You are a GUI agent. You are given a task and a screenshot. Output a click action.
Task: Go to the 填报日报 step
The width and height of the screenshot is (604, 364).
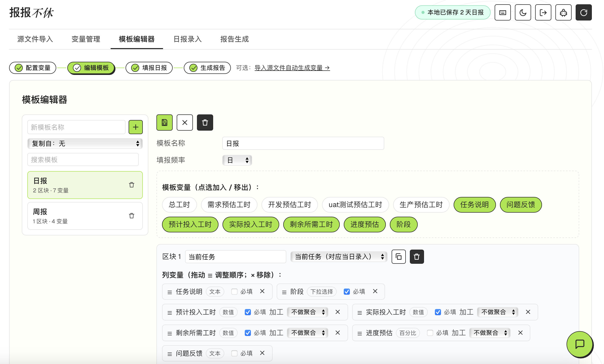click(x=149, y=68)
